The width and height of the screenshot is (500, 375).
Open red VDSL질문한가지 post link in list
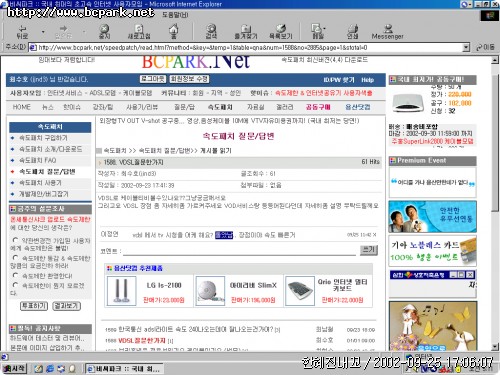click(142, 341)
